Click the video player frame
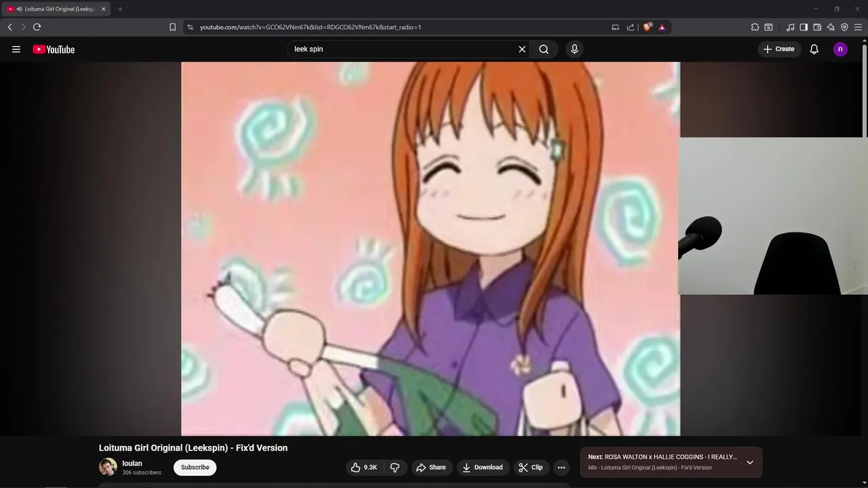Screen dimensions: 868x488 431,249
